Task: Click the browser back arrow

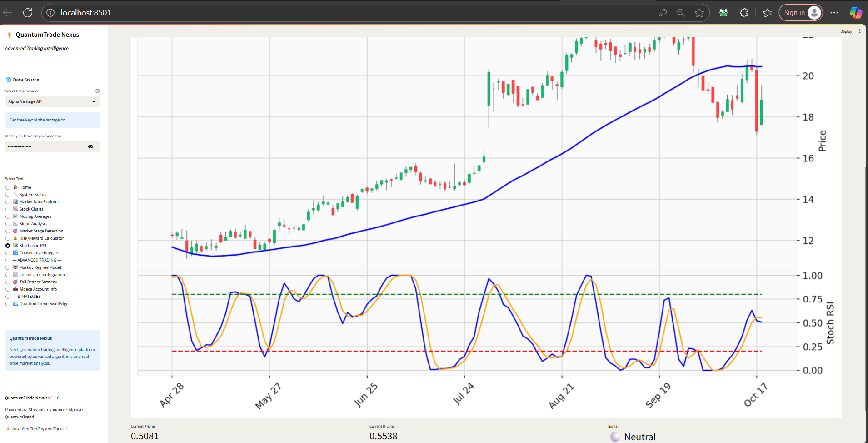Action: pos(7,13)
